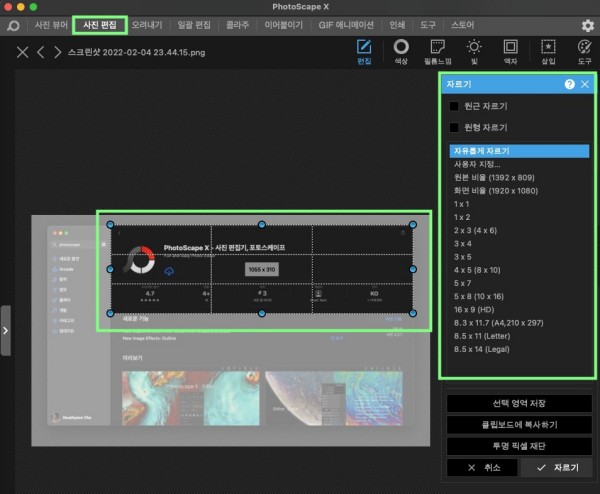Click top-center handle of crop selection

pyautogui.click(x=261, y=224)
